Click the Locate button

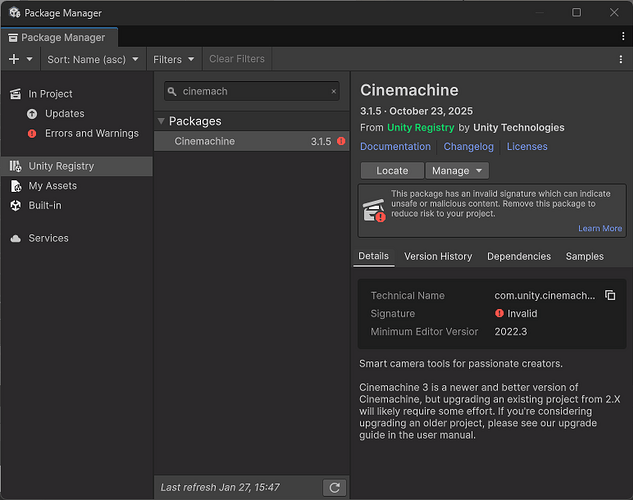[392, 171]
